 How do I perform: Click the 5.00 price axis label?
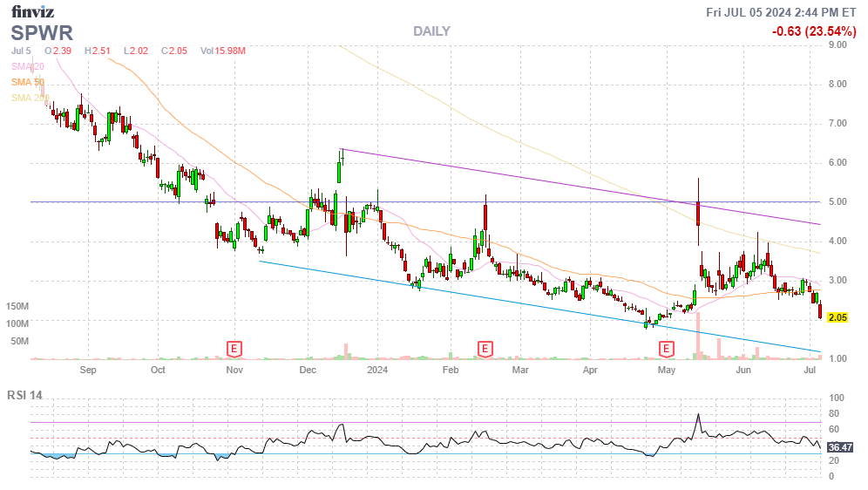tap(837, 201)
